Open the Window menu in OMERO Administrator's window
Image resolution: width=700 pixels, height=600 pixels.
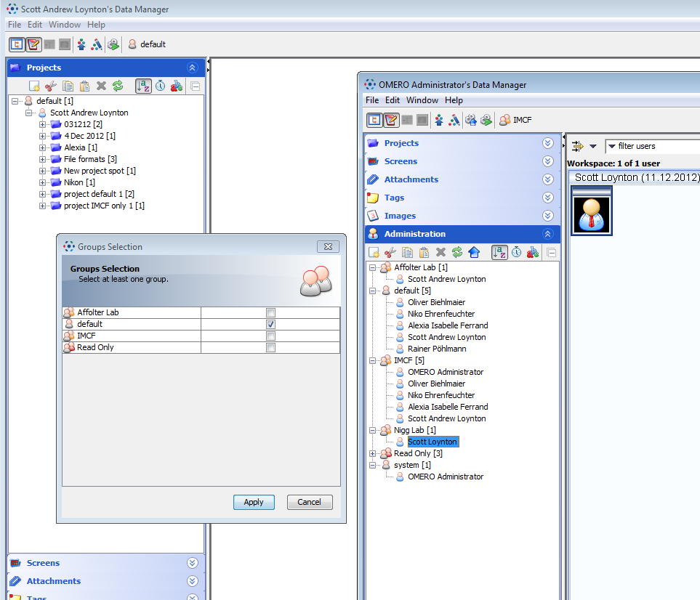tap(422, 100)
